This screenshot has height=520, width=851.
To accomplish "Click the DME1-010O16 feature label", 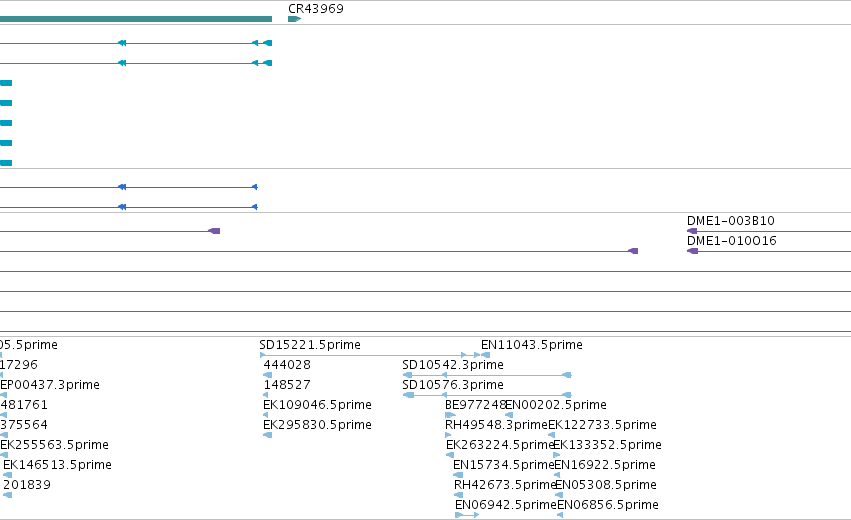I will pyautogui.click(x=732, y=241).
